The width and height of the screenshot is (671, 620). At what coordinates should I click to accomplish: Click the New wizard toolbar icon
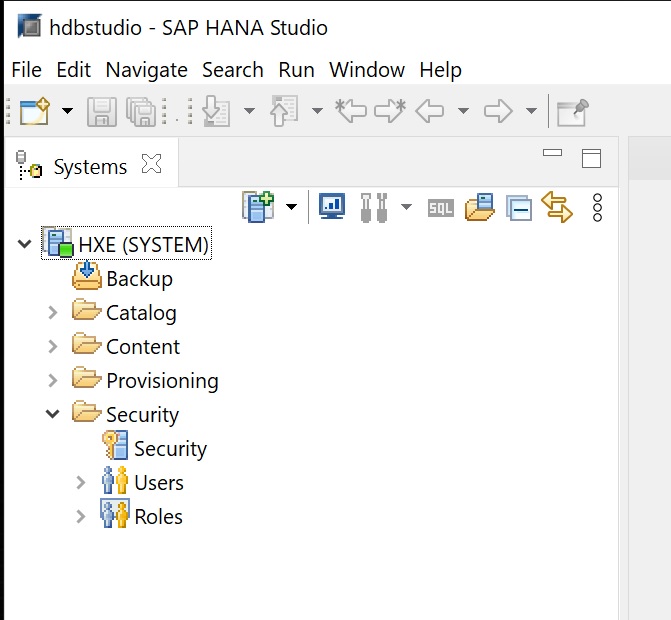pyautogui.click(x=34, y=111)
